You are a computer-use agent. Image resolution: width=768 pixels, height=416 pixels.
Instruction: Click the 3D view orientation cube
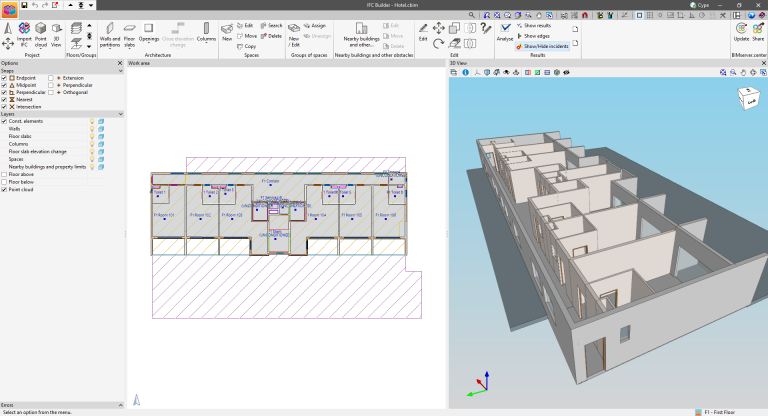(747, 99)
